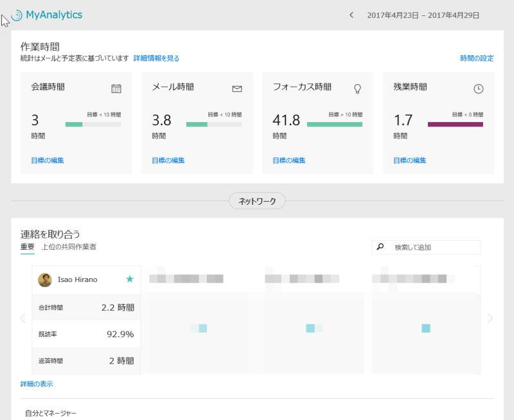Screen dimensions: 514x420
Task: Click the lightbulb icon on フォーカス時間 card
Action: coord(358,89)
